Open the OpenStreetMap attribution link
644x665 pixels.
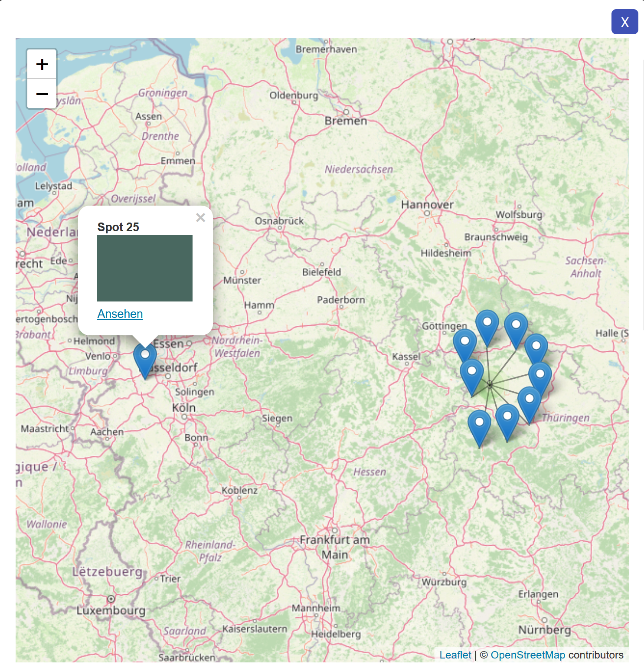click(527, 655)
